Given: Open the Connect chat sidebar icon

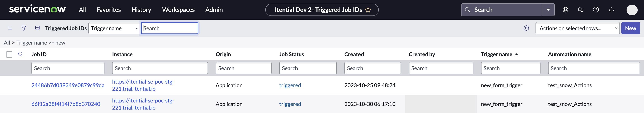Looking at the screenshot, I should point(581,10).
